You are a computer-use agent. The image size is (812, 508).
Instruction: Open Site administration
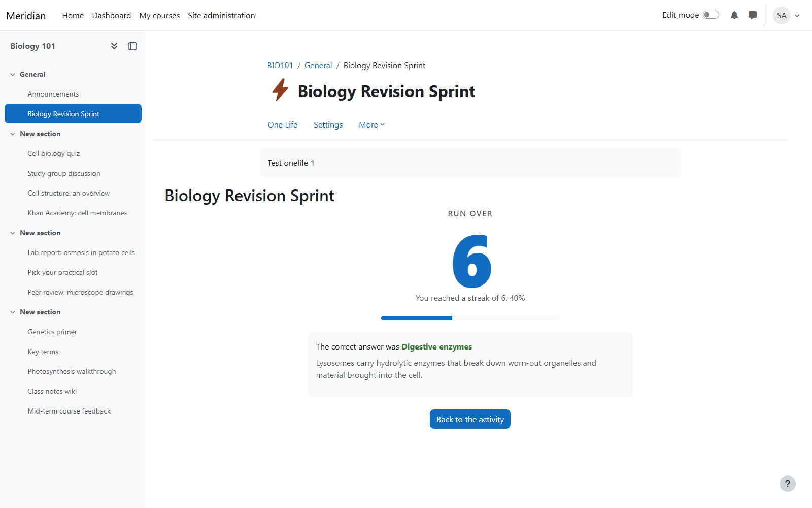click(x=221, y=15)
